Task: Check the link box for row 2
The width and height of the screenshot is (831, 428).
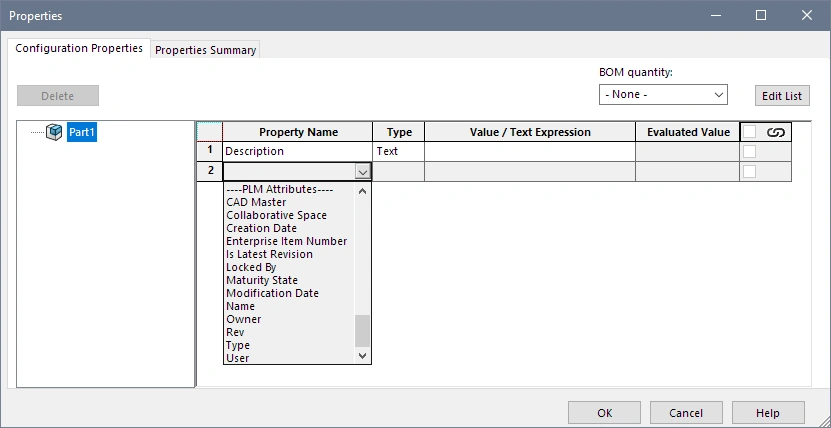Action: 749,172
